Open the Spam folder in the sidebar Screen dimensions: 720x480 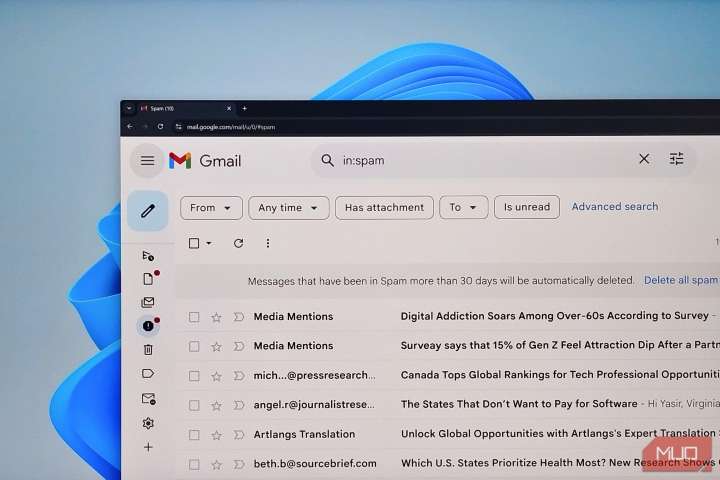click(x=148, y=326)
